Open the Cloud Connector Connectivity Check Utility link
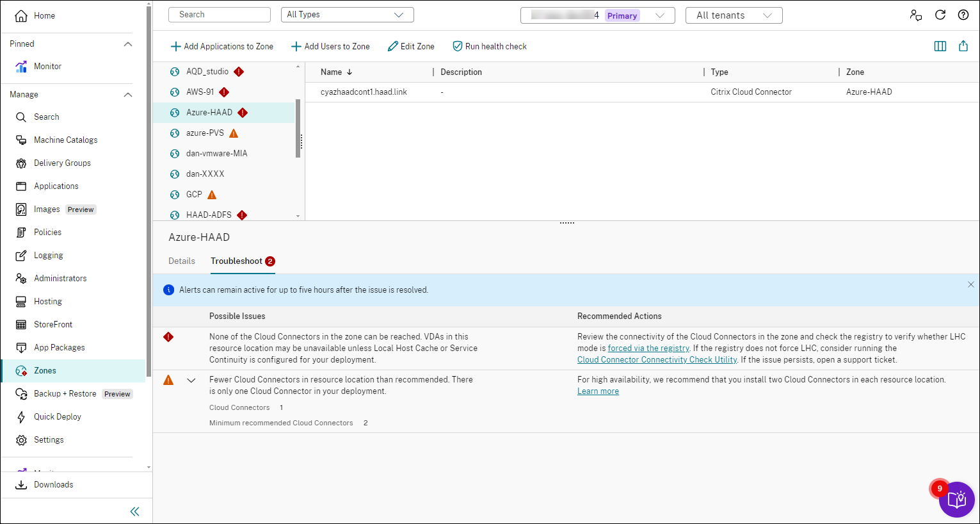Screen dimensions: 980x524 click(657, 360)
